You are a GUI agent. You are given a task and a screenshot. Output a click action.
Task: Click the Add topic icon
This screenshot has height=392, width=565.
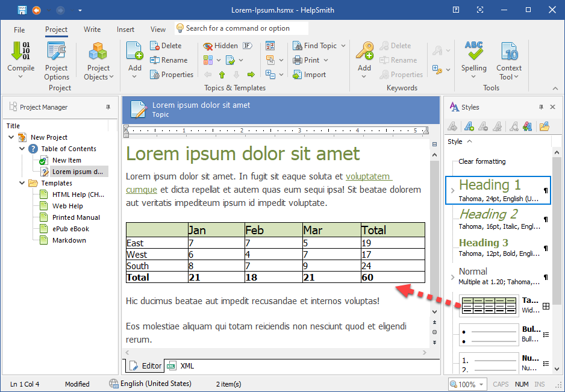[134, 51]
